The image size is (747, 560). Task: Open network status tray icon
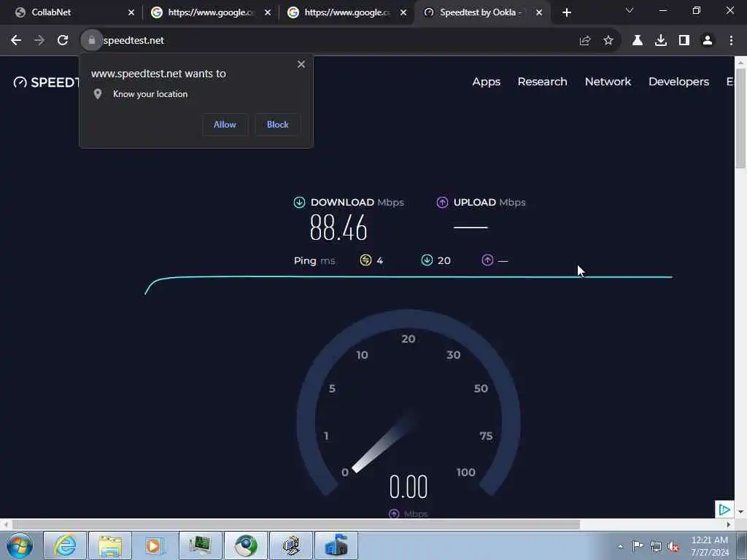[656, 546]
